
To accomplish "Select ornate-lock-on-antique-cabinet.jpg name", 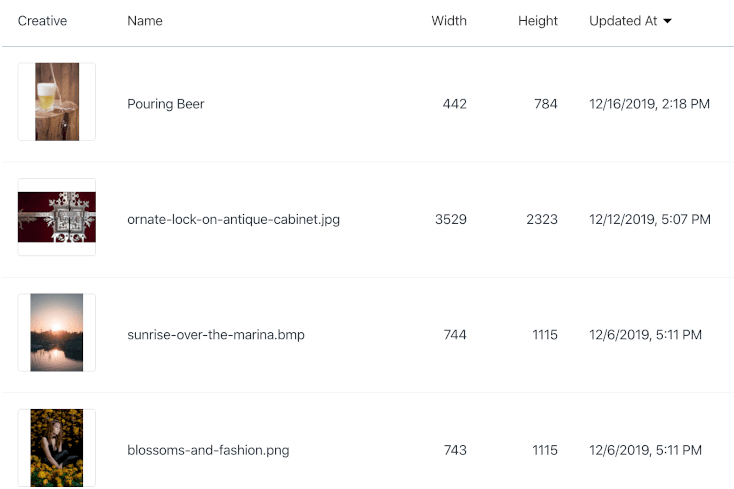I will pos(233,219).
